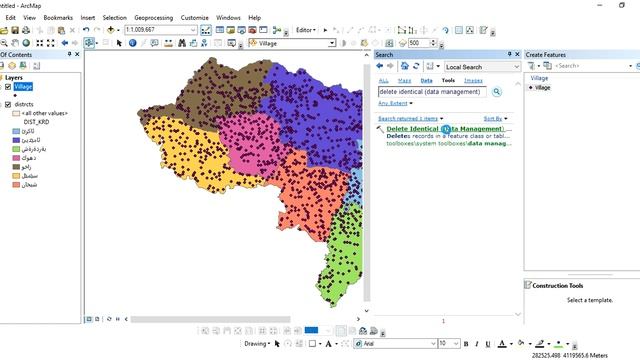This screenshot has width=640, height=360.
Task: Click the map horizontal scrollbar
Action: (210, 319)
